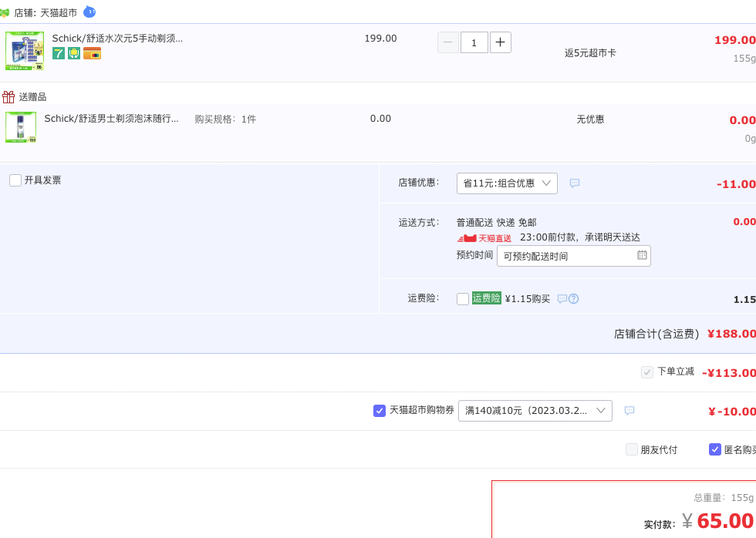Click the question mark help icon for 运费险
The width and height of the screenshot is (756, 538).
(573, 298)
